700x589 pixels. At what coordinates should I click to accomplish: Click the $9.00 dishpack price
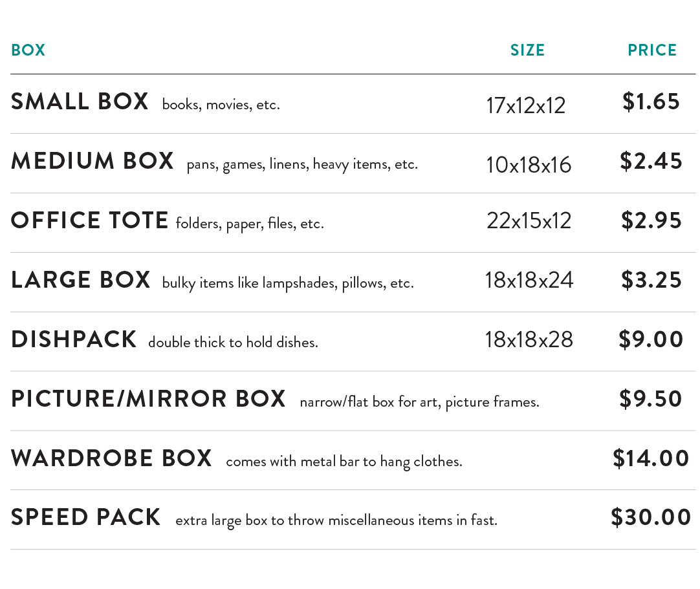tap(651, 339)
